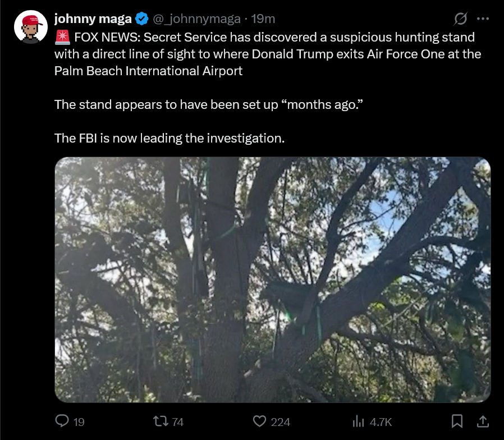504x440 pixels.
Task: Click the red siren emoji in the post
Action: pyautogui.click(x=62, y=38)
